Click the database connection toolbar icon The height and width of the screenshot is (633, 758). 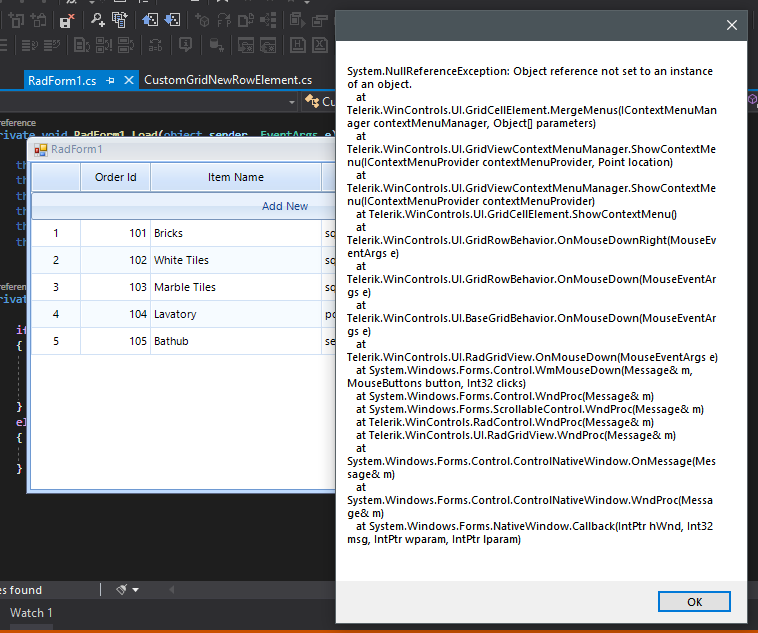216,45
